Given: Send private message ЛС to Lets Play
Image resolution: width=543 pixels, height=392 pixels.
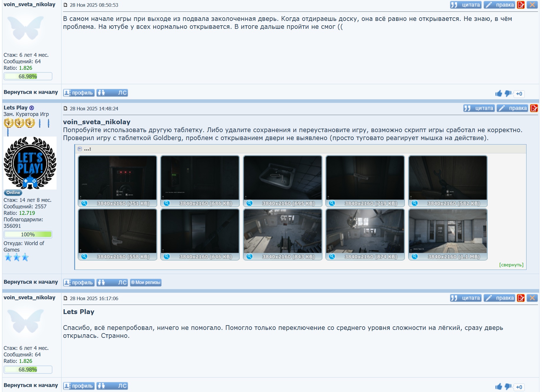Looking at the screenshot, I should (112, 283).
